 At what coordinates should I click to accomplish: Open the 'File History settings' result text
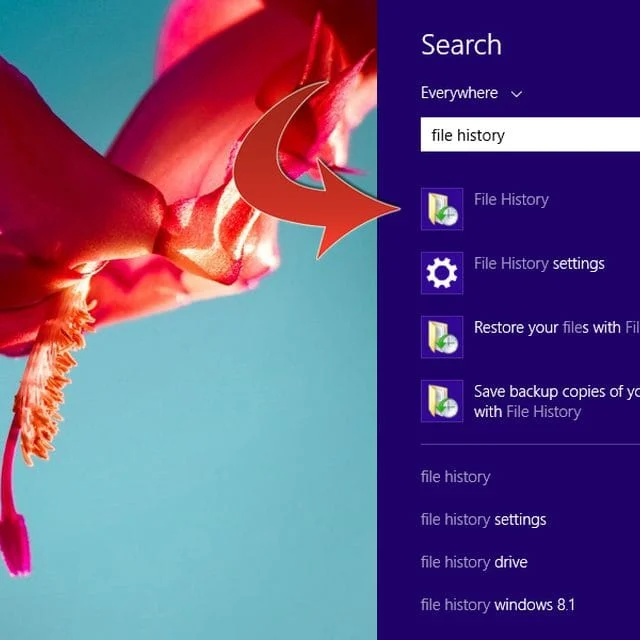pos(539,264)
